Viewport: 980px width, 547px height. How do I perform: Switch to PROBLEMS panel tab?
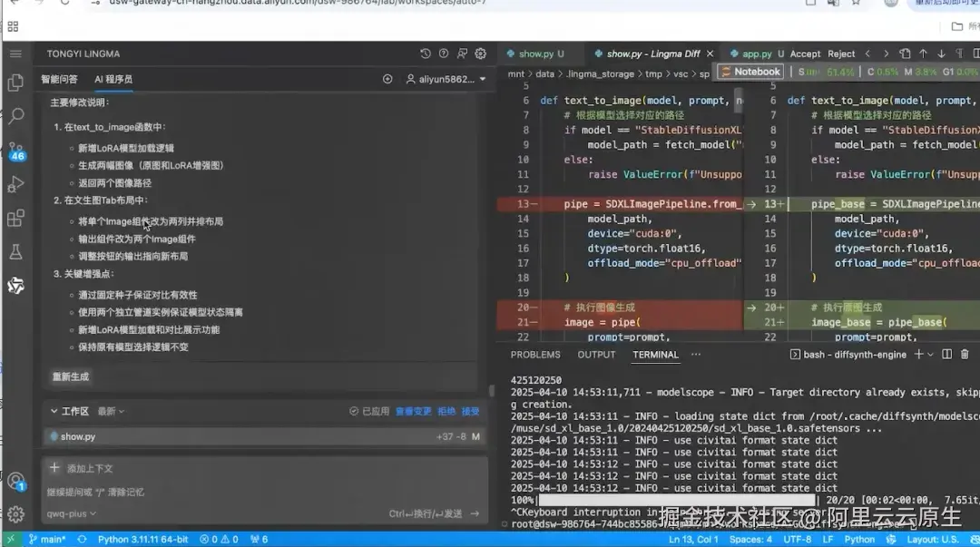535,355
